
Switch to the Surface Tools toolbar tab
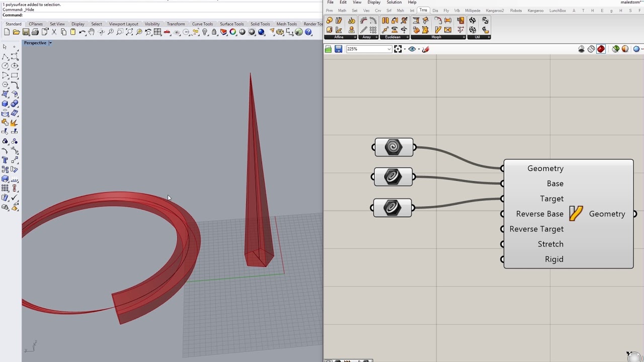[231, 24]
